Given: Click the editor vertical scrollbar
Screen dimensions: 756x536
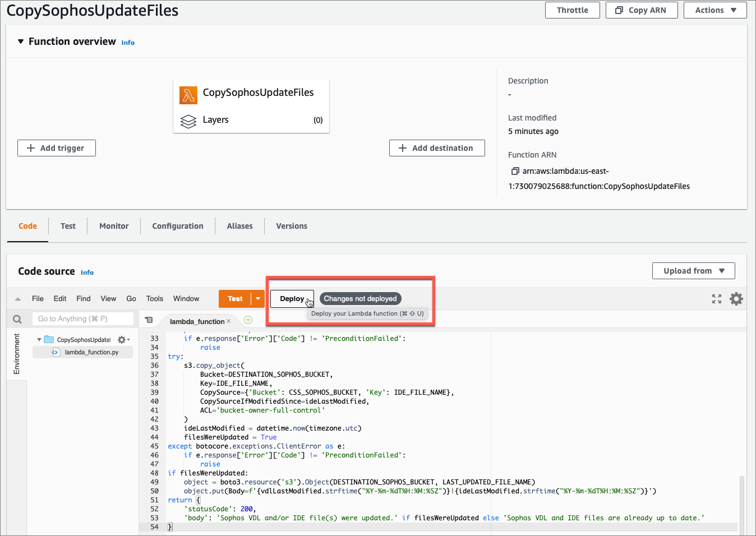Looking at the screenshot, I should (742, 505).
